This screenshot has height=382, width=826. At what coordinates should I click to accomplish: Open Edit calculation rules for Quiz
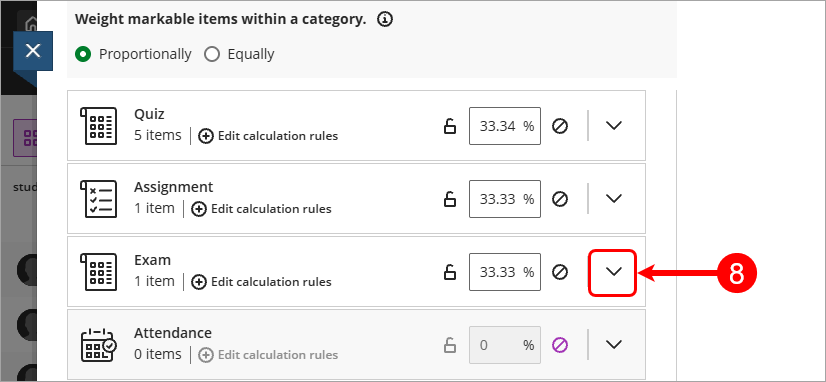coord(268,136)
